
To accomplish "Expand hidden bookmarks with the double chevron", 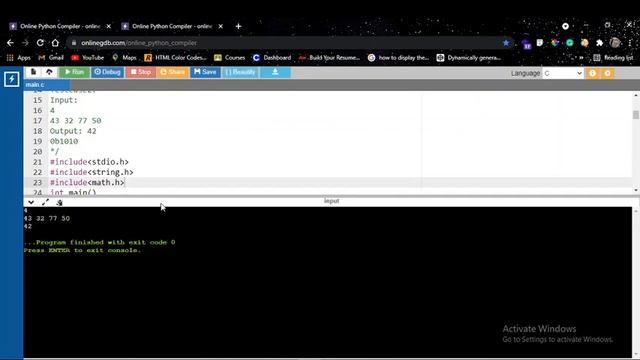I will (x=581, y=58).
